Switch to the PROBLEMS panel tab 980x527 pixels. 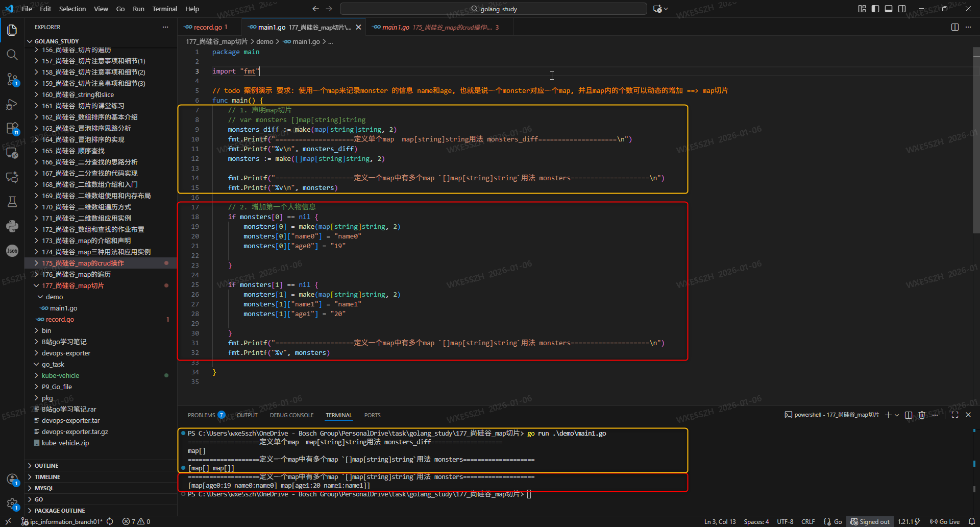(206, 415)
